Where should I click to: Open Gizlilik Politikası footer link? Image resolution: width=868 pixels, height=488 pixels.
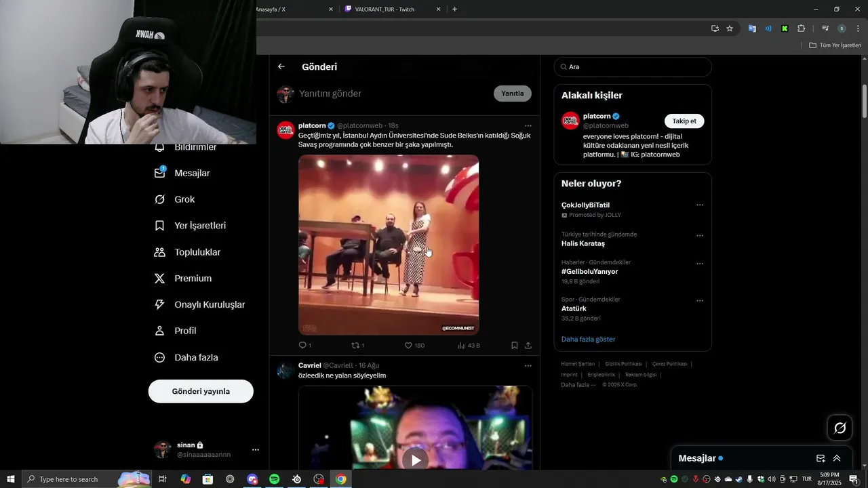pyautogui.click(x=623, y=364)
